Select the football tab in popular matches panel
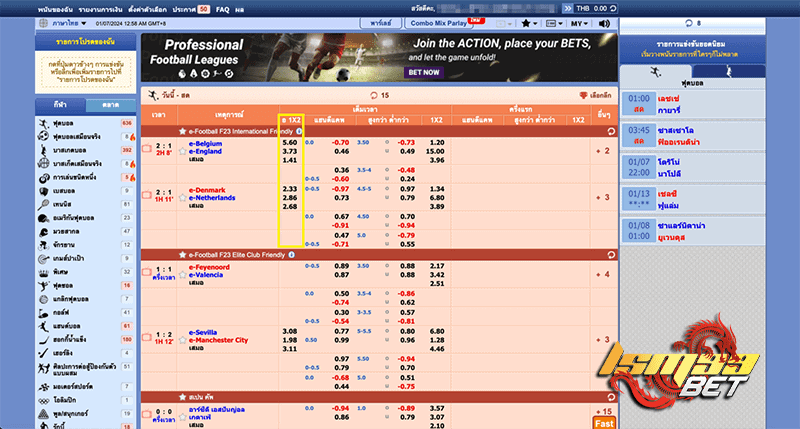Screen dimensions: 800x429 656,71
